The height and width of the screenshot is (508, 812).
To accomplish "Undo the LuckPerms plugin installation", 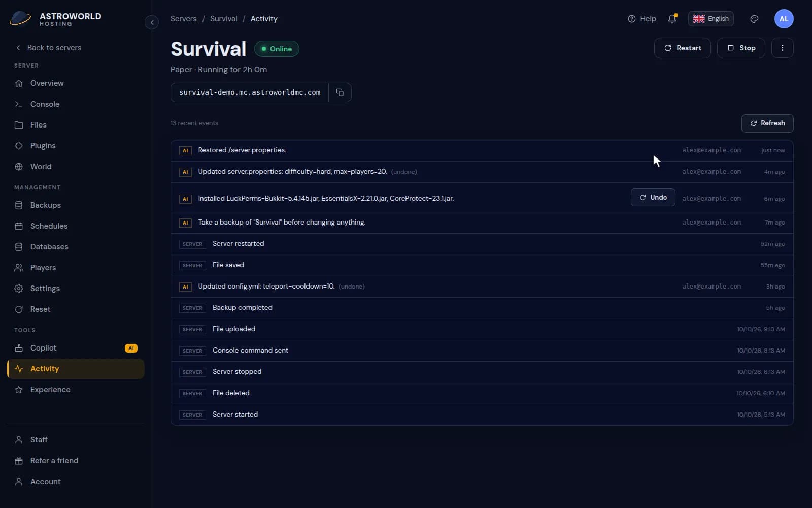I will coord(653,198).
